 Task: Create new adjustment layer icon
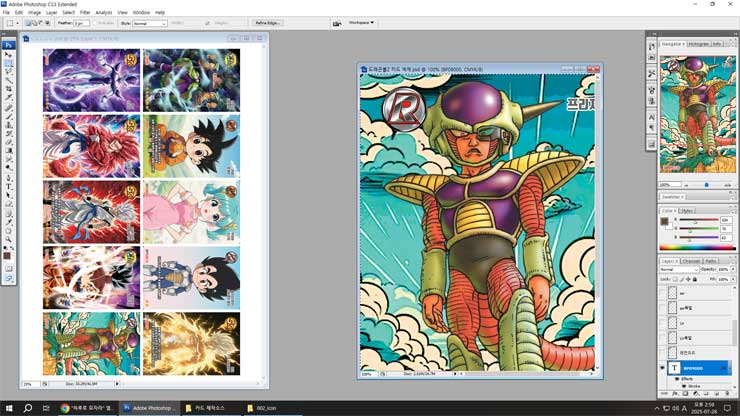[696, 394]
